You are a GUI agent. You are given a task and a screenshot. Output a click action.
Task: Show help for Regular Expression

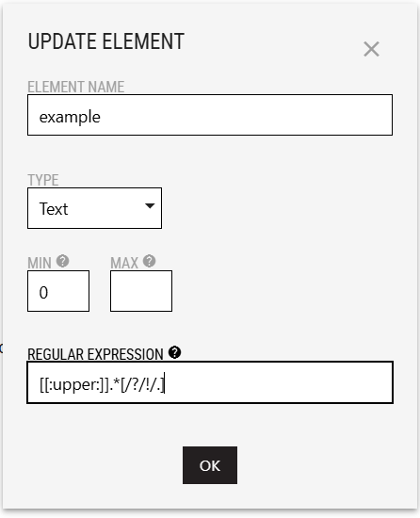pos(174,352)
